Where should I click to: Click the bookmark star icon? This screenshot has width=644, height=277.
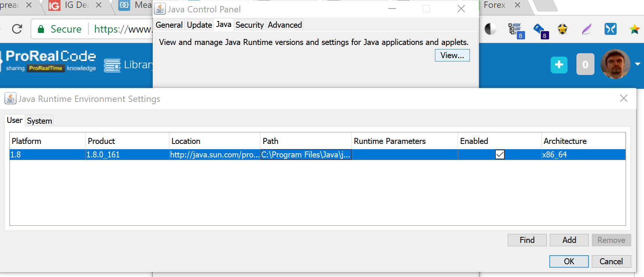pyautogui.click(x=635, y=29)
